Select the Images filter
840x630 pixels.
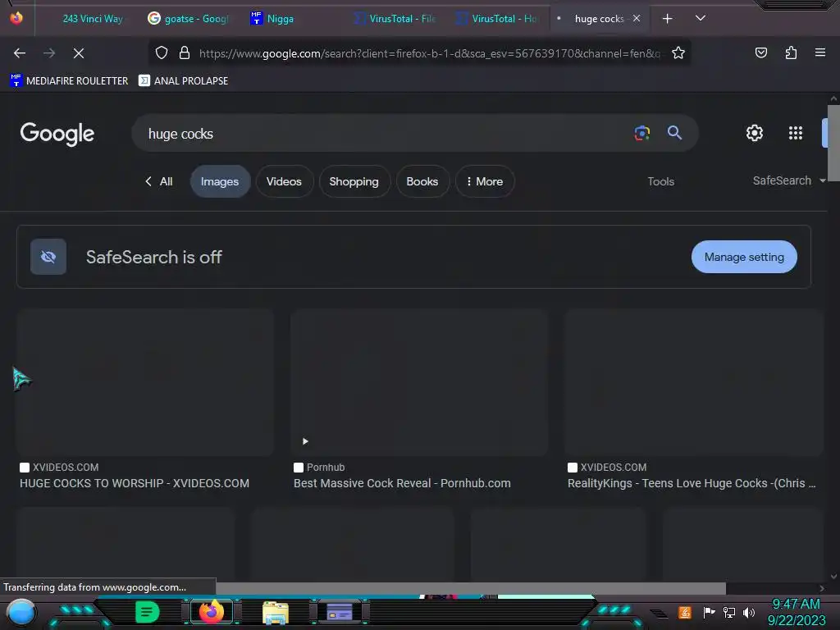(x=220, y=181)
